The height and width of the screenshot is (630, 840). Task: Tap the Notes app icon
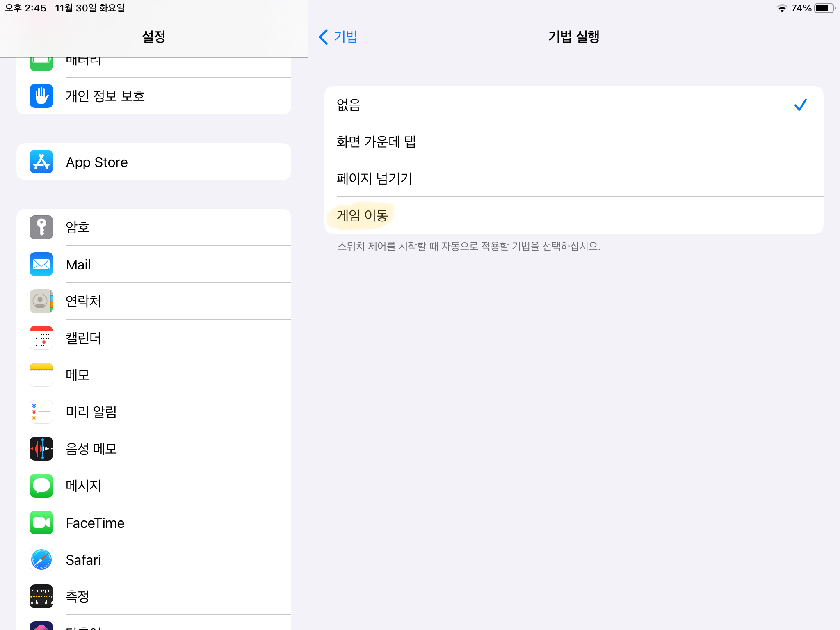(x=41, y=375)
